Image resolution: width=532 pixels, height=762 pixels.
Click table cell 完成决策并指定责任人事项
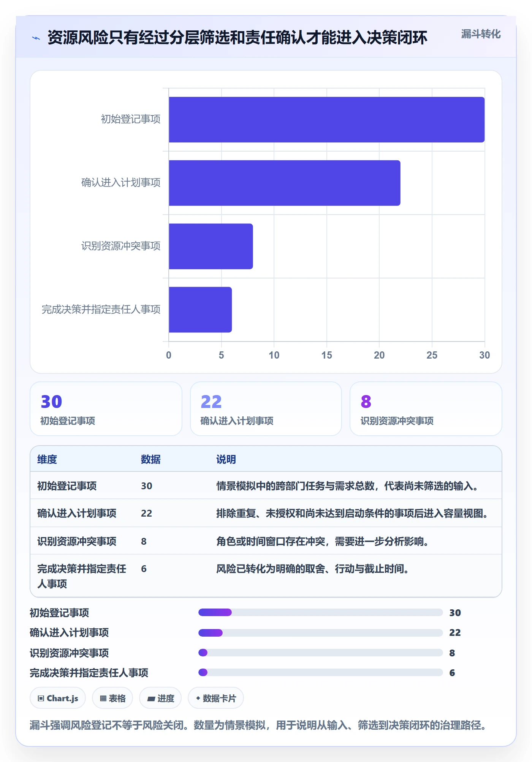point(82,576)
